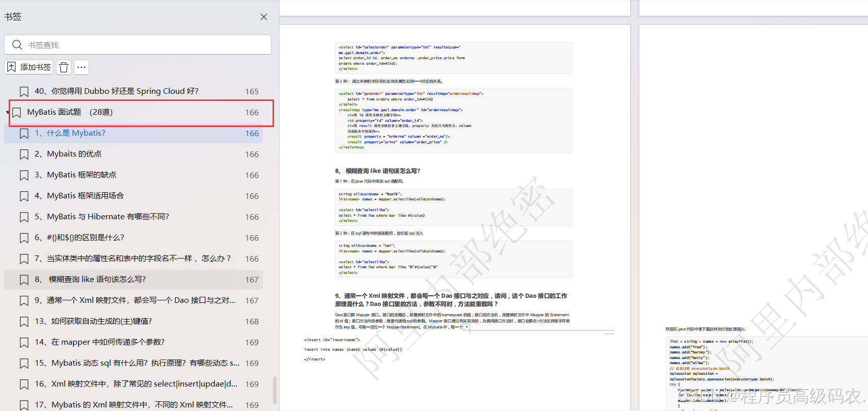Click bookmark icon beside 6、#{}和${}的区别
The height and width of the screenshot is (411, 868).
(x=24, y=238)
